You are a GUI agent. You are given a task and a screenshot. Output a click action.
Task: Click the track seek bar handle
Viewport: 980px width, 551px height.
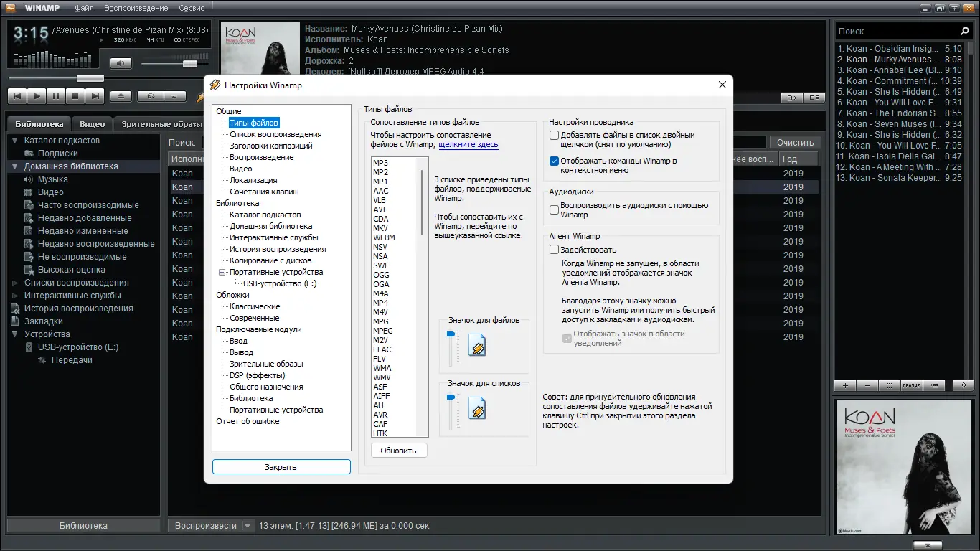coord(90,78)
